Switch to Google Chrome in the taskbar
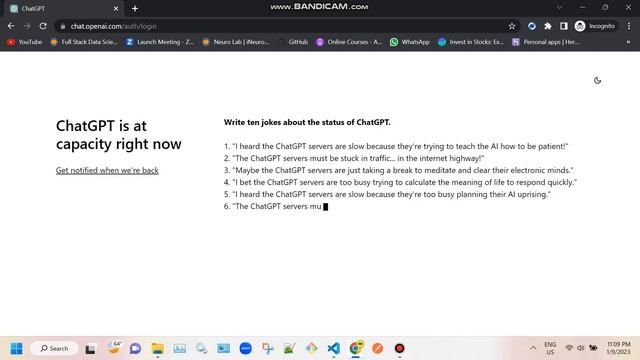 [356, 348]
